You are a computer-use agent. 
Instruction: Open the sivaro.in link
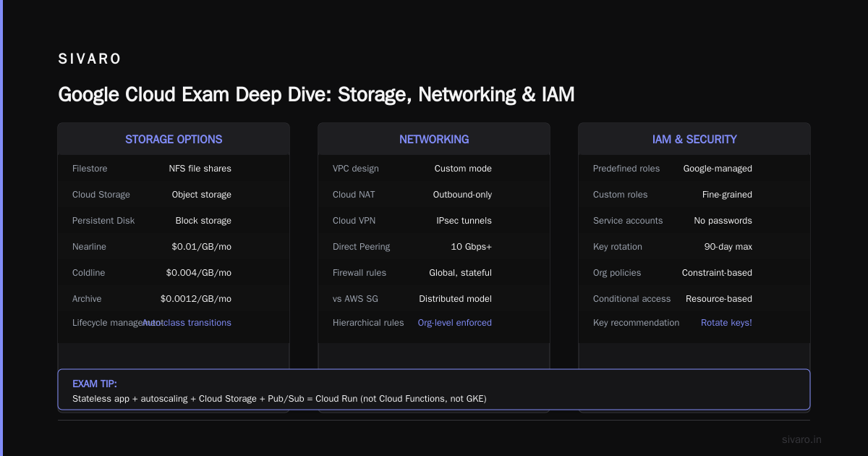(801, 439)
